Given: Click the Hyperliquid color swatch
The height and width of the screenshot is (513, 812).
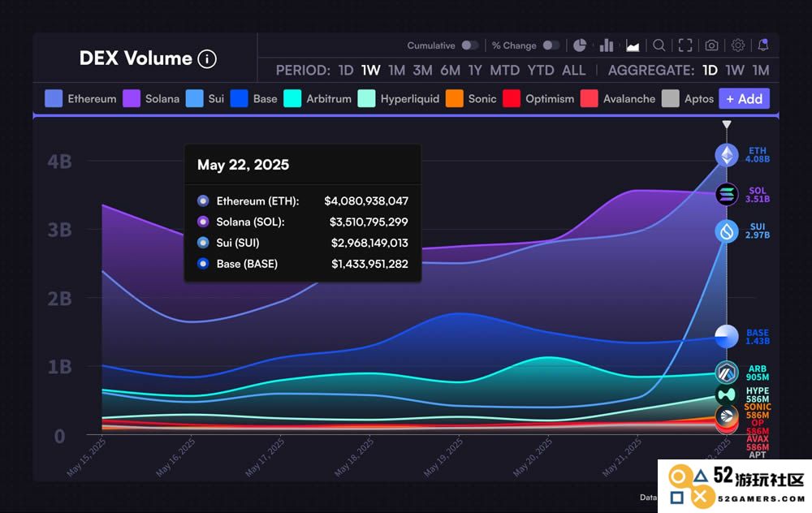Looking at the screenshot, I should click(x=367, y=99).
